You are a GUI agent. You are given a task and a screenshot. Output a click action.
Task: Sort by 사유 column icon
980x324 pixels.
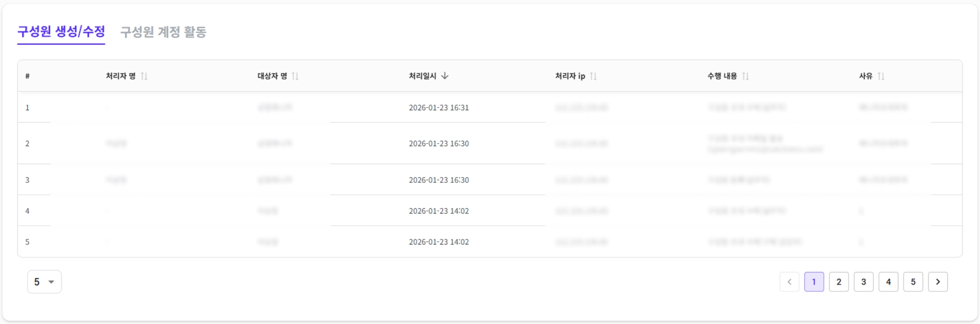click(881, 76)
